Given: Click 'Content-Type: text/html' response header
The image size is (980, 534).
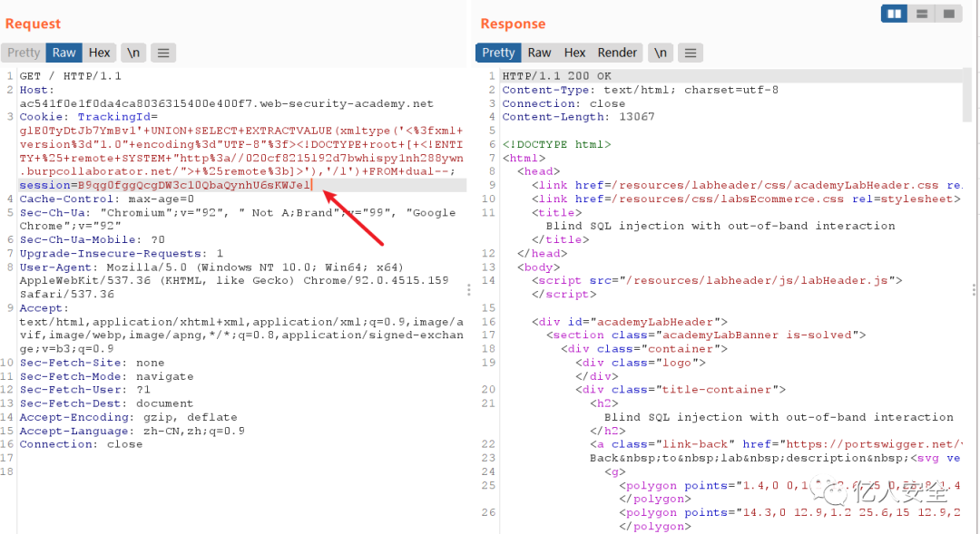Looking at the screenshot, I should tap(641, 90).
